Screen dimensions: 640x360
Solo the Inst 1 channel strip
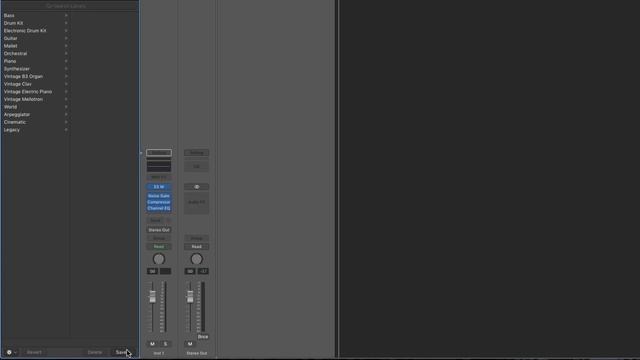click(165, 344)
